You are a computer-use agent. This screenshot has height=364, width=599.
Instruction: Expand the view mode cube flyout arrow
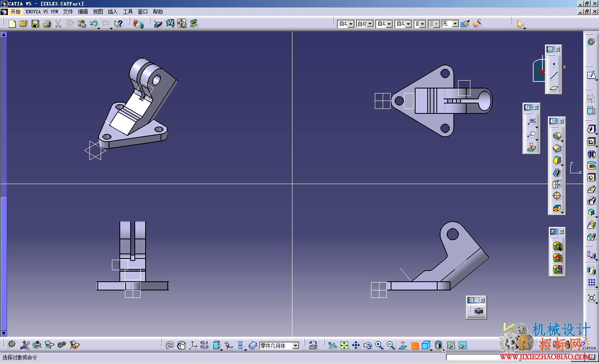(431, 350)
